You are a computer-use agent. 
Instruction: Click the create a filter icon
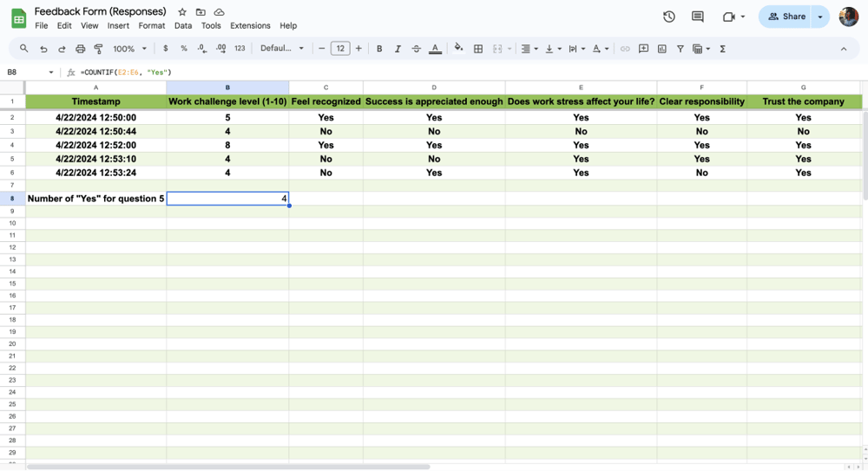tap(681, 49)
